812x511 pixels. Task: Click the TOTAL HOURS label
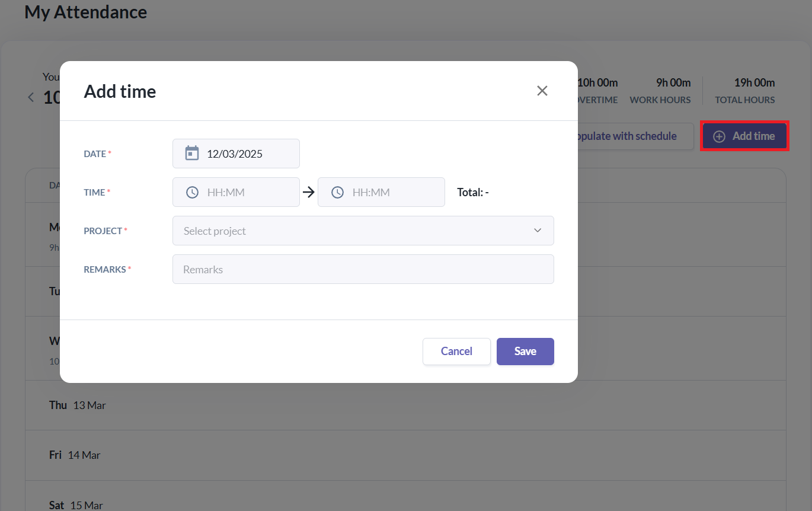click(745, 100)
